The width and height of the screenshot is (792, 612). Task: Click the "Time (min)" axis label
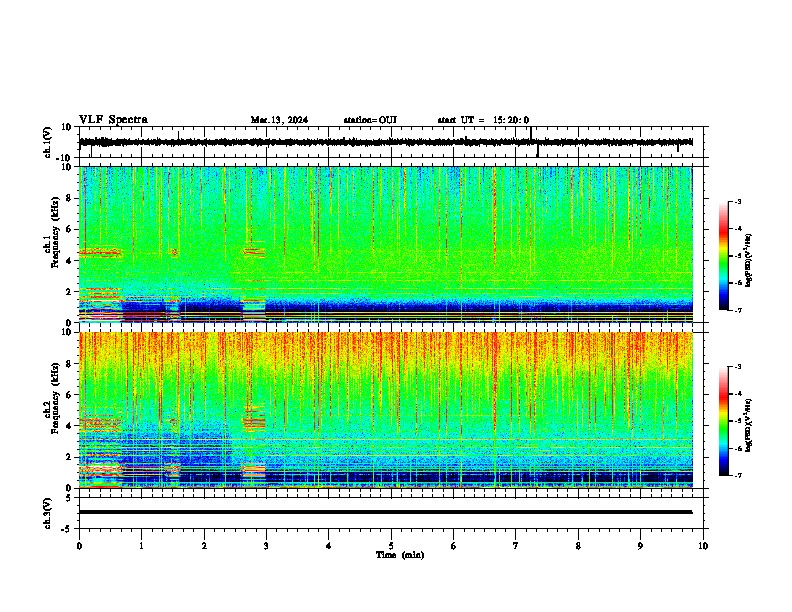(400, 555)
